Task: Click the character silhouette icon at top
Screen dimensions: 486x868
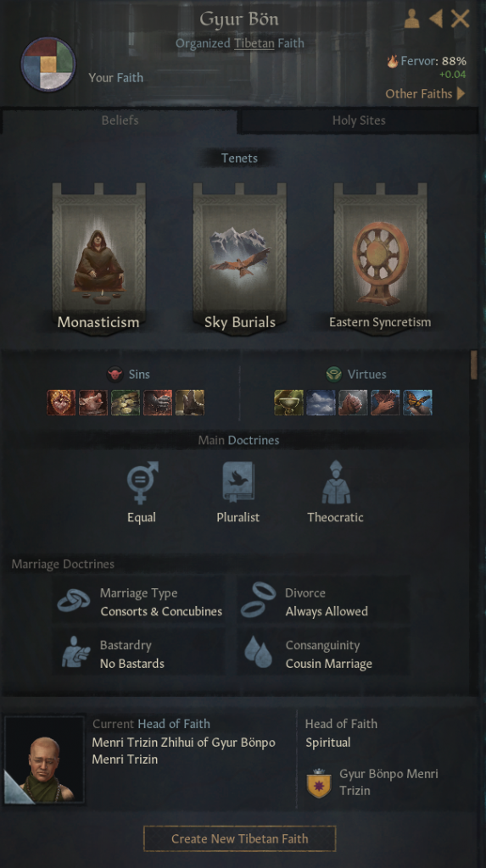Action: pyautogui.click(x=411, y=19)
